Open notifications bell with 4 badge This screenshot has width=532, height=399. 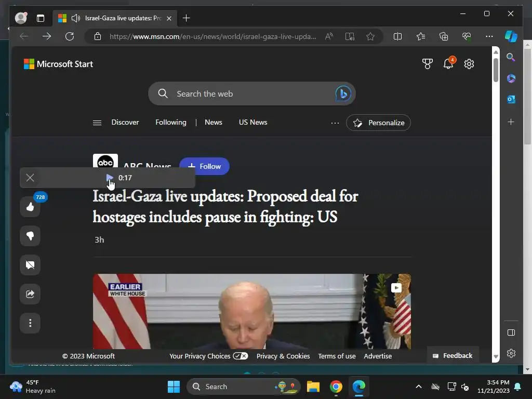tap(448, 63)
